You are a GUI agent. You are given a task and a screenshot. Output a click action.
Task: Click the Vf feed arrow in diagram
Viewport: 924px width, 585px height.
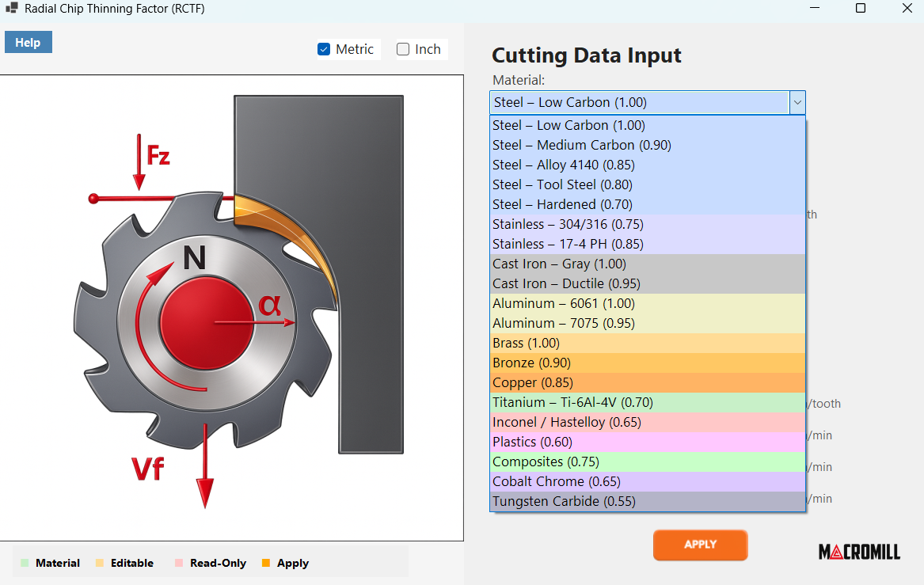click(x=205, y=465)
